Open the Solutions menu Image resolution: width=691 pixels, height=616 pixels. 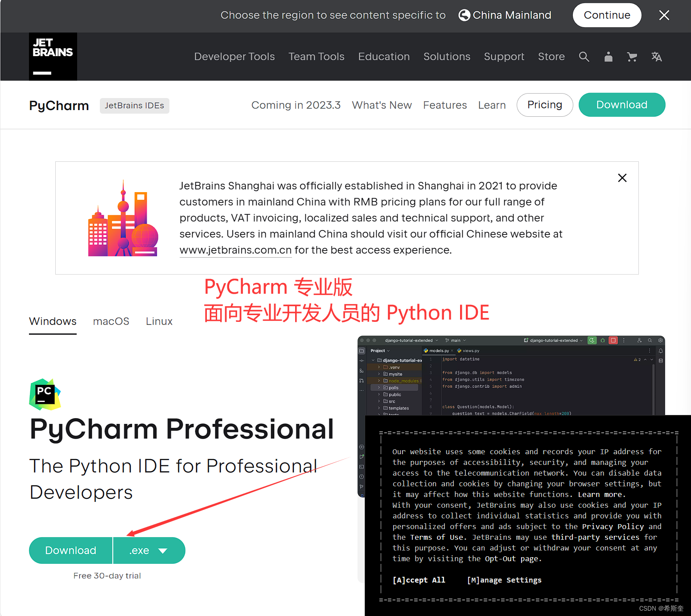pos(447,57)
